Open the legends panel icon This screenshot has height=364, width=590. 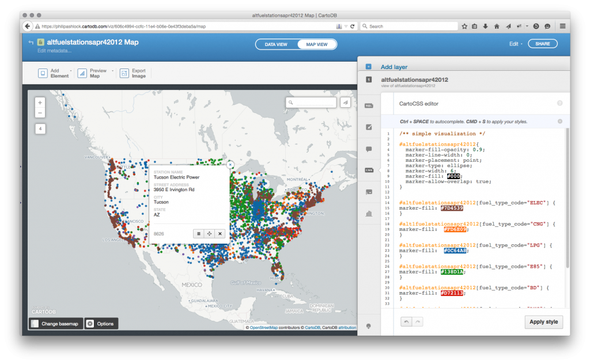click(369, 192)
